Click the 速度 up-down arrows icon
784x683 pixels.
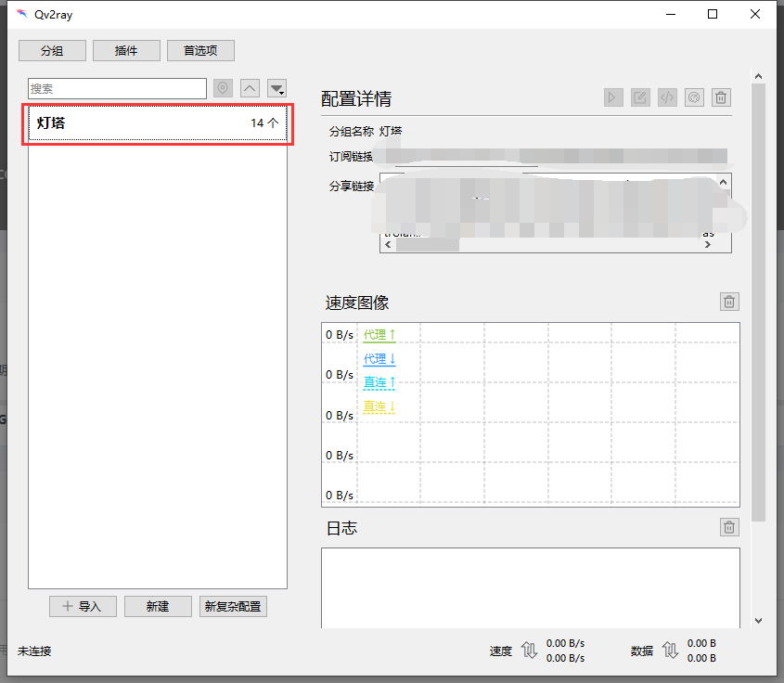[529, 651]
